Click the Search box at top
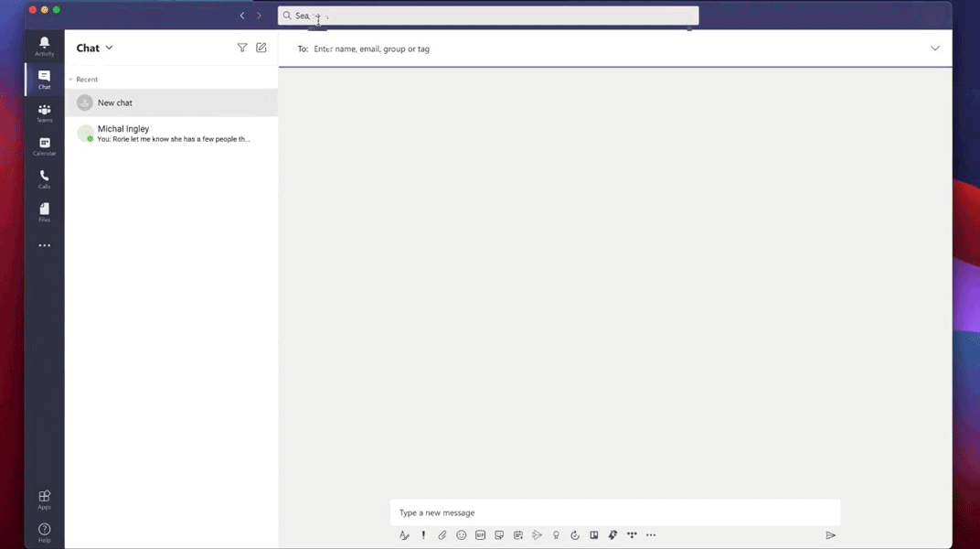This screenshot has height=549, width=980. [488, 16]
